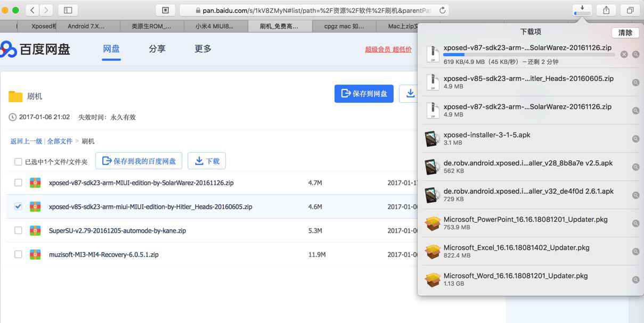Reveal xposed-v85 Hitler_Heads zip in Finder

pos(635,82)
